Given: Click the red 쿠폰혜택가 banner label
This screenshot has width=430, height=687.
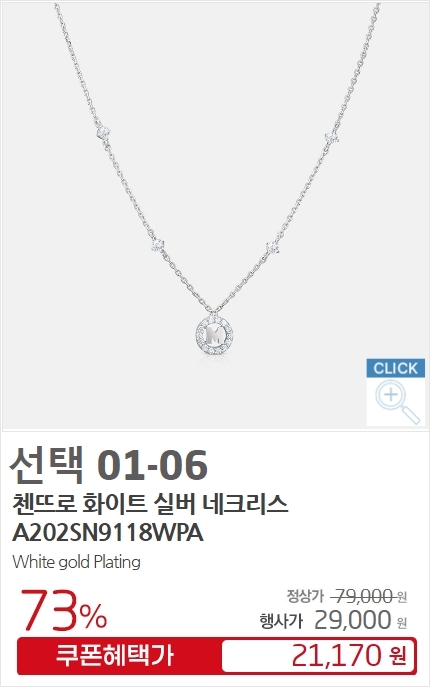Looking at the screenshot, I should (x=115, y=655).
